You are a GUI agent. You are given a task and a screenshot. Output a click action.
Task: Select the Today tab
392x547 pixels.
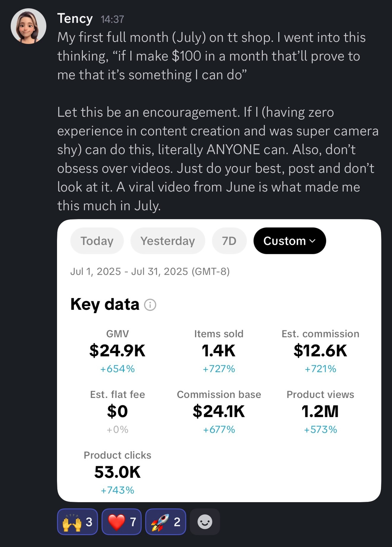[97, 241]
